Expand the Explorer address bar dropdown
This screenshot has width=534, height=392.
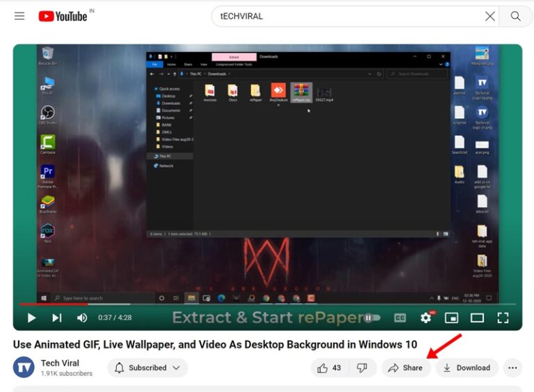[369, 74]
